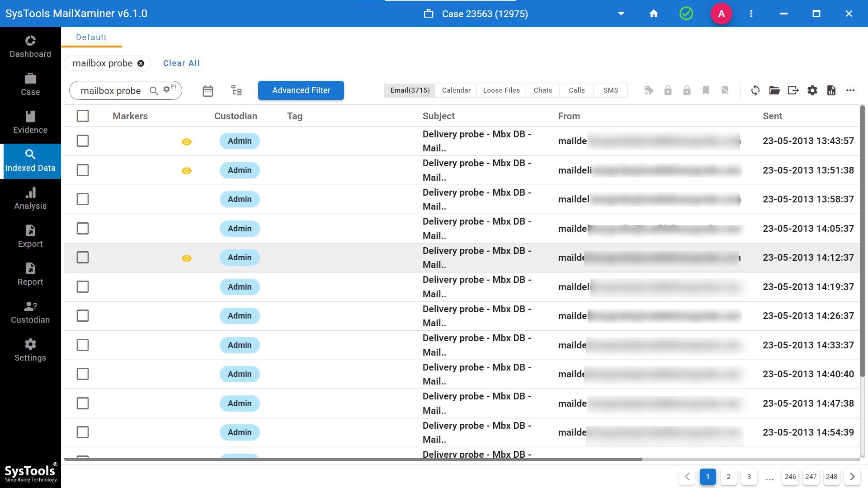
Task: Remove the mailbox probe filter chip
Action: click(x=141, y=64)
